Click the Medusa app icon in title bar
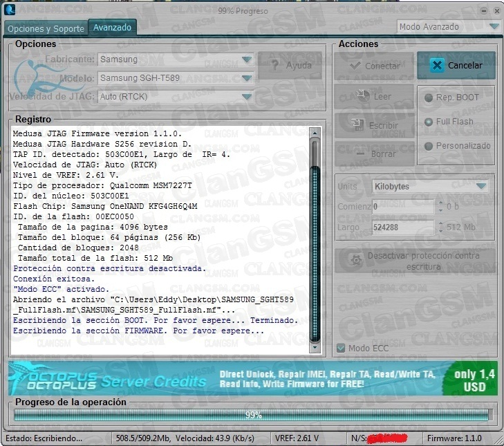Screen dimensions: 504x446 10,9
